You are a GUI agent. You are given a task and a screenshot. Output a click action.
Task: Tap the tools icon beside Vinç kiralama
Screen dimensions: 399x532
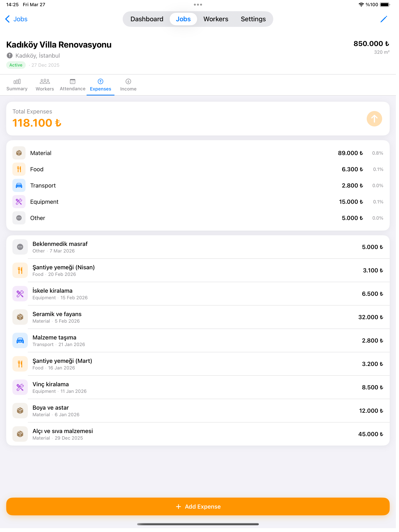coord(20,387)
